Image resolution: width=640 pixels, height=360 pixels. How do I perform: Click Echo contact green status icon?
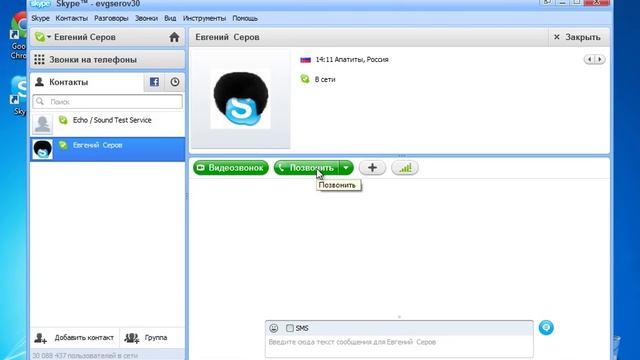(63, 120)
